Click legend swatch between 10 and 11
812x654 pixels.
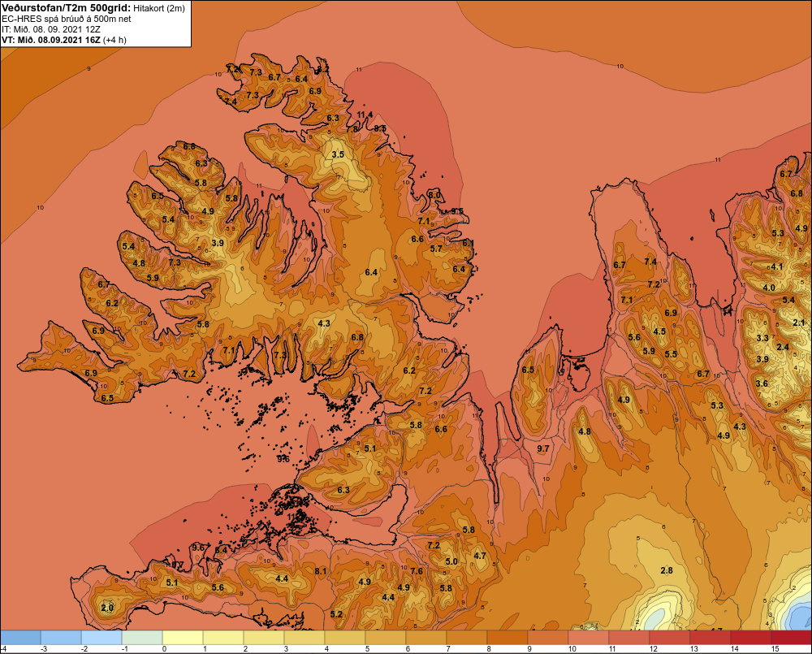click(x=589, y=638)
